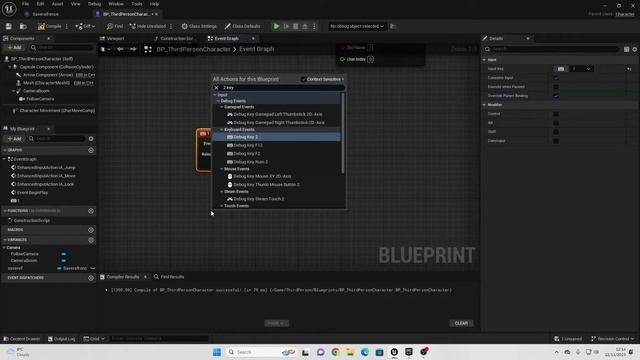Enable the Alt modifier checkbox

tap(556, 123)
